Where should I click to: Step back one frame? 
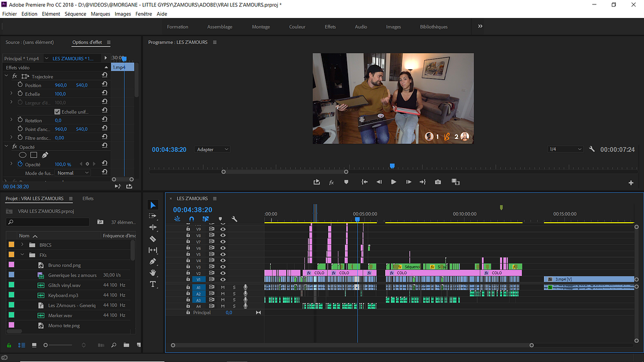click(x=379, y=182)
